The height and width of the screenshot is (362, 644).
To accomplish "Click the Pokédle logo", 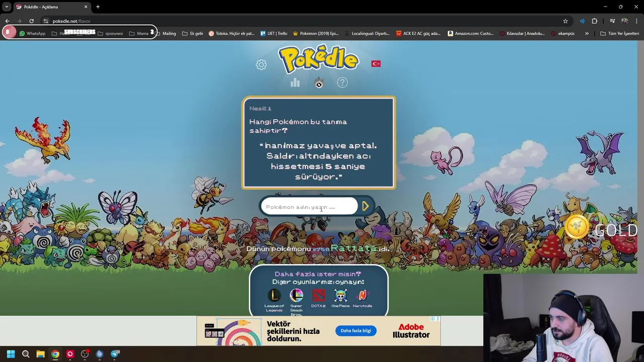I will [318, 59].
